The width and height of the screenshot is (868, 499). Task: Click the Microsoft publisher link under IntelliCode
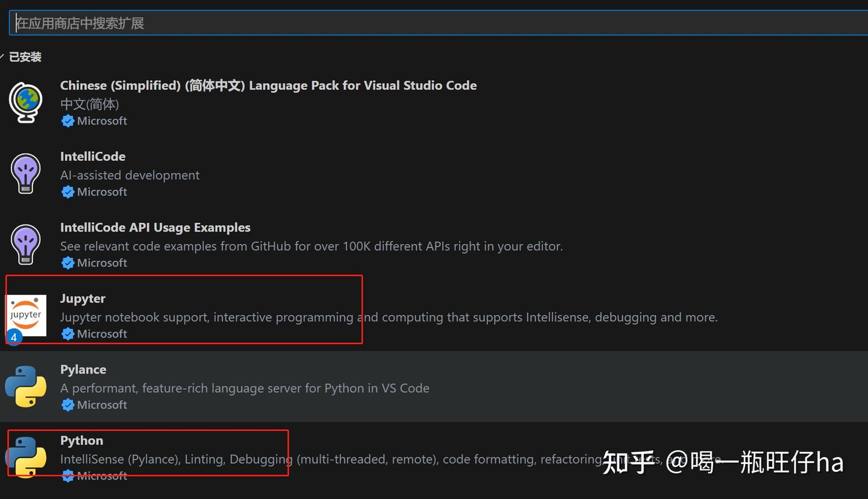pos(102,192)
